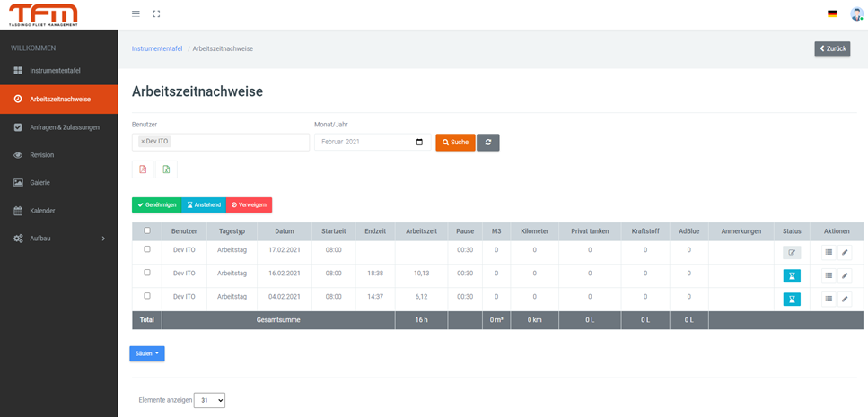Image resolution: width=868 pixels, height=417 pixels.
Task: Click the AdBlue column header
Action: click(x=689, y=231)
